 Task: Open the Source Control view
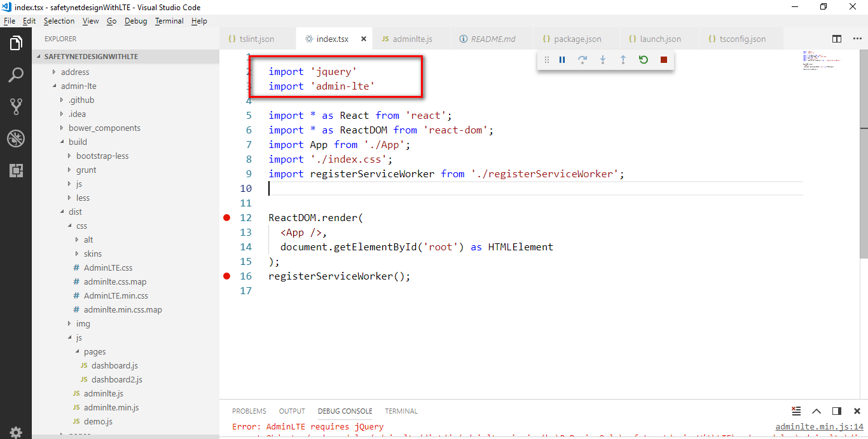(x=16, y=107)
